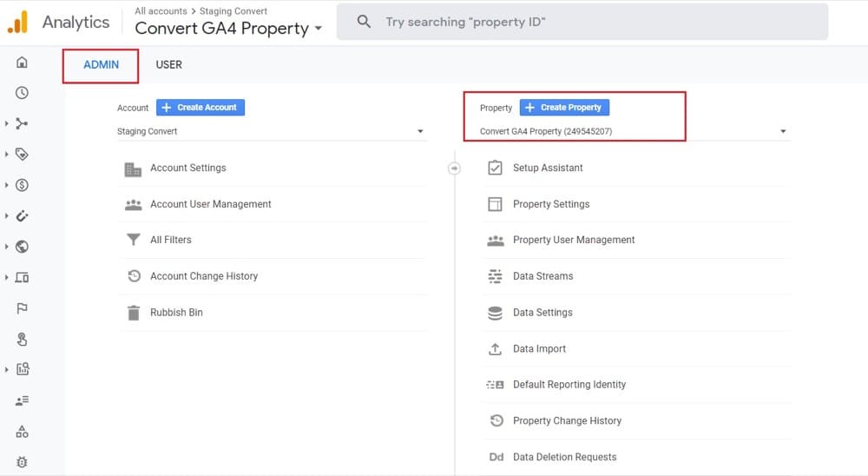Open the Tech devices icon in sidebar

[x=22, y=278]
